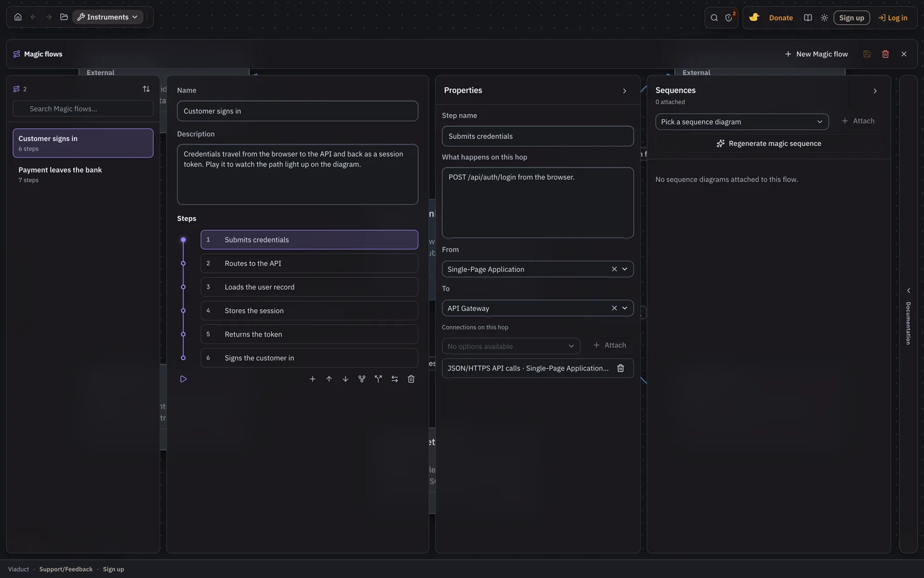Edit the flow Description text area
This screenshot has width=924, height=578.
click(298, 174)
